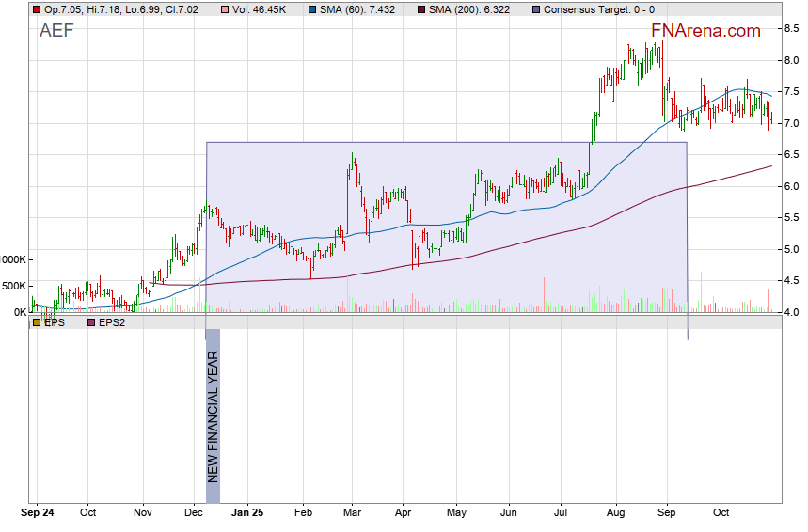The image size is (808, 532).
Task: Click the Aug label on the date axis
Action: (616, 513)
